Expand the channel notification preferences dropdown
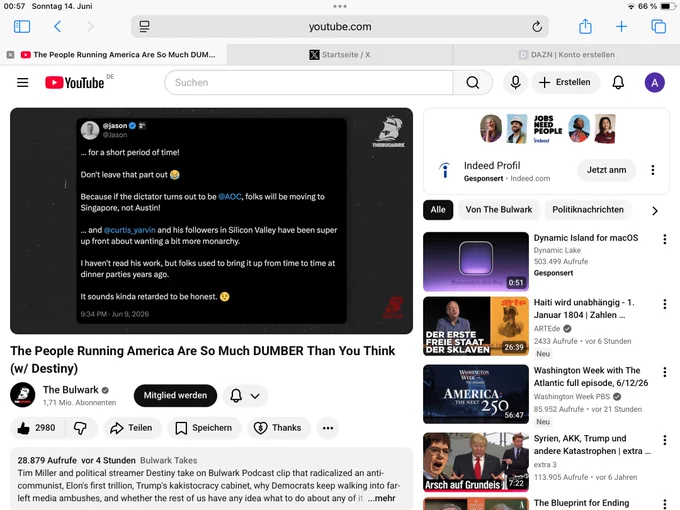Image resolution: width=680 pixels, height=510 pixels. coord(245,396)
